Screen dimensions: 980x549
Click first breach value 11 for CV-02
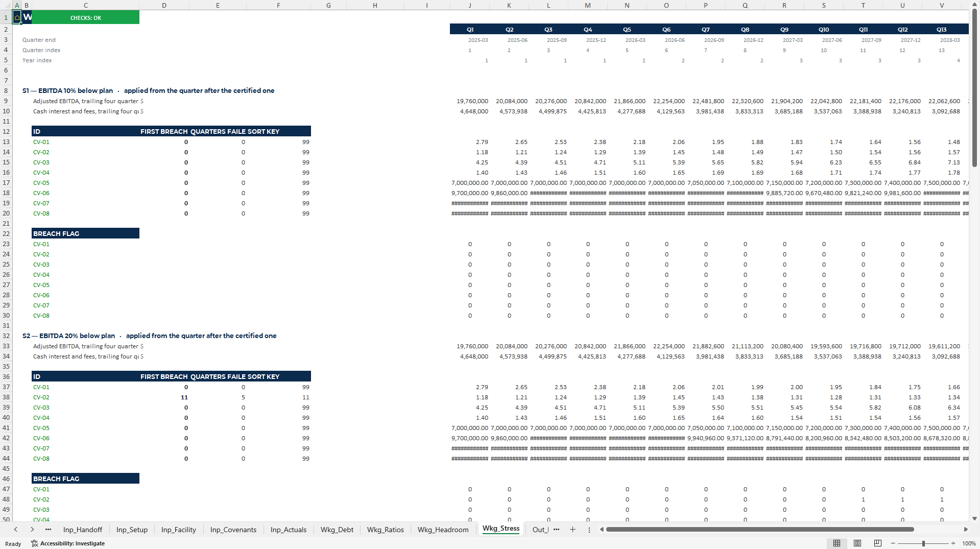point(184,397)
